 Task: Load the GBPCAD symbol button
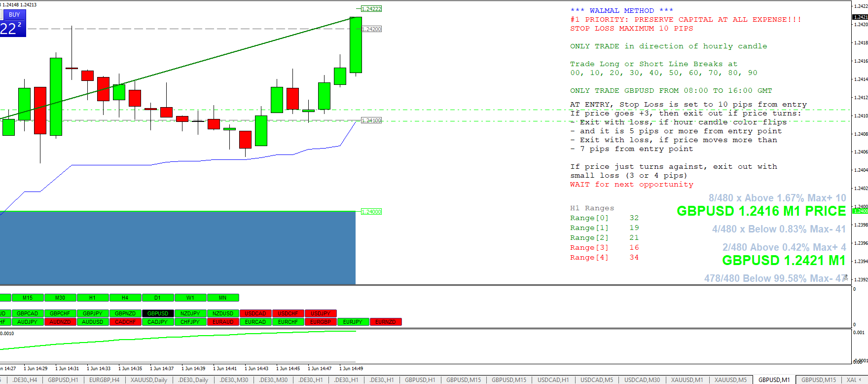tap(28, 313)
